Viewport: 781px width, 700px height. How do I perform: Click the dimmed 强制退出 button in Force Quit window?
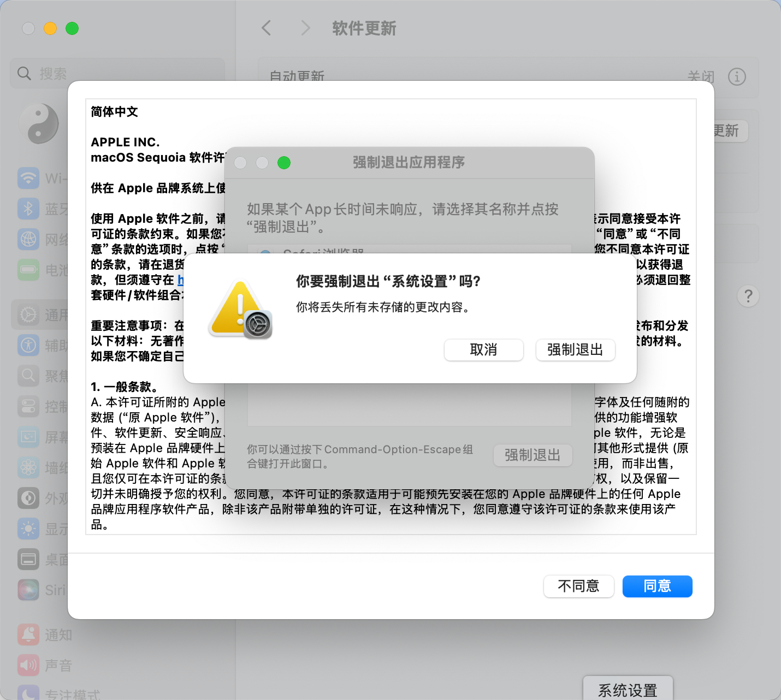tap(533, 455)
